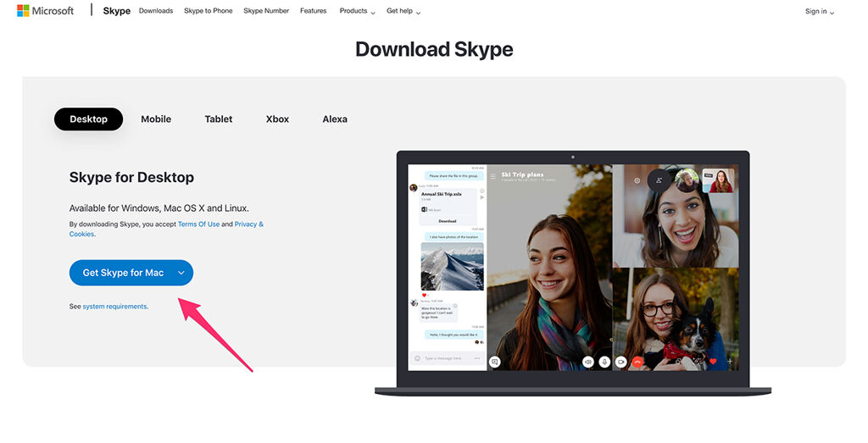Screen dimensions: 868x443
Task: Open Skype Number page
Action: [x=266, y=11]
